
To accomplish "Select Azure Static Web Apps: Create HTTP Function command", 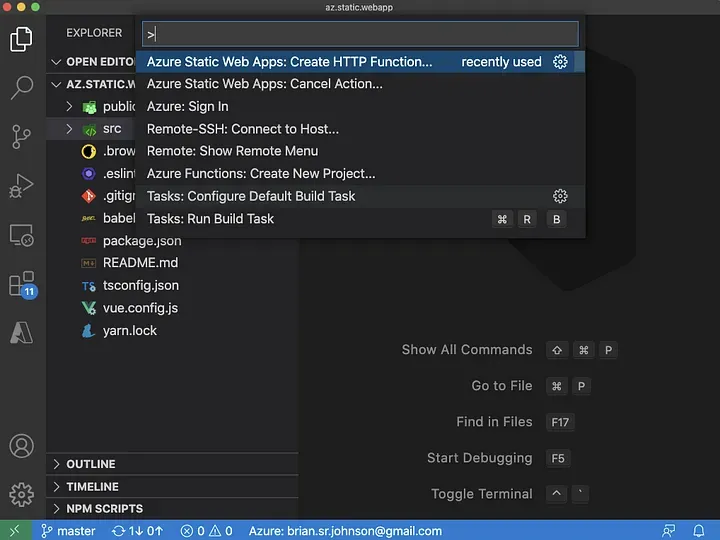I will (360, 62).
